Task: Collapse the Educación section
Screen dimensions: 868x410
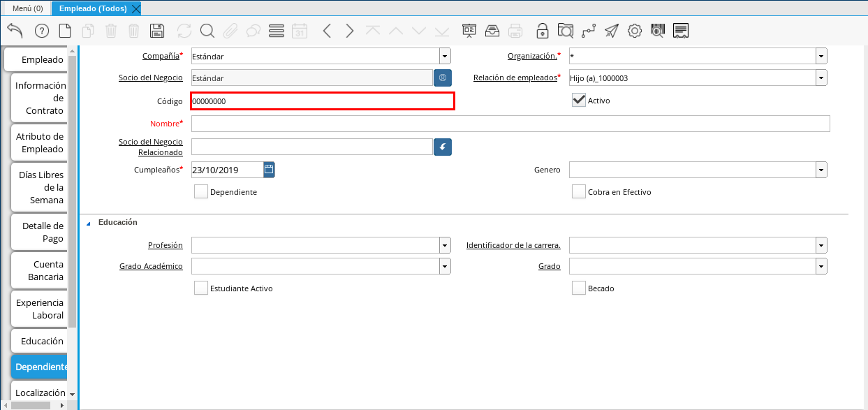Action: click(88, 224)
